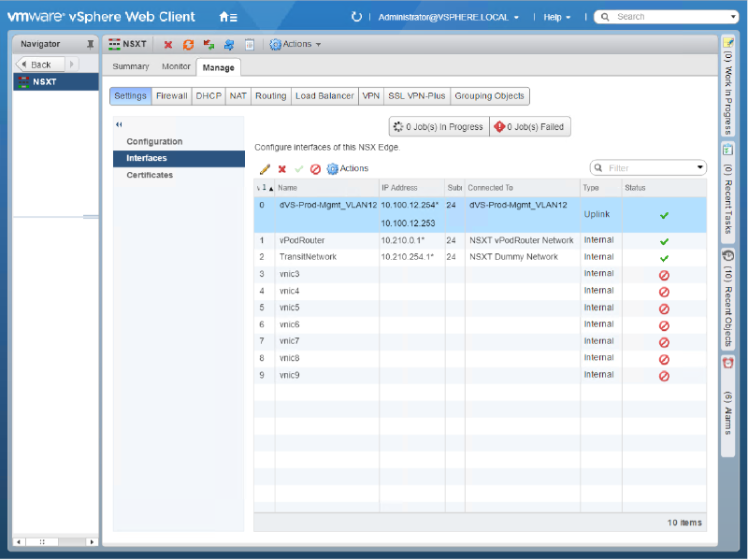Image resolution: width=748 pixels, height=560 pixels.
Task: Click the red X delete icon next to NSXT
Action: pos(169,44)
